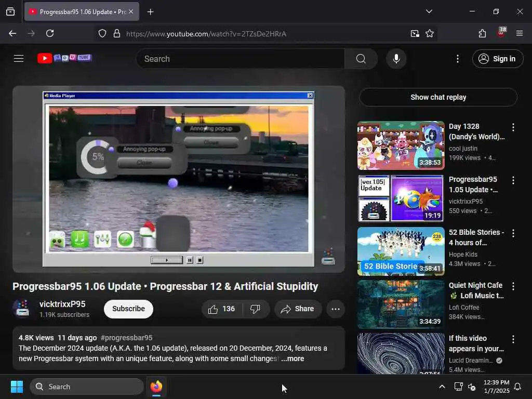Image resolution: width=532 pixels, height=399 pixels.
Task: Dislike the video with thumbs down
Action: tap(255, 309)
